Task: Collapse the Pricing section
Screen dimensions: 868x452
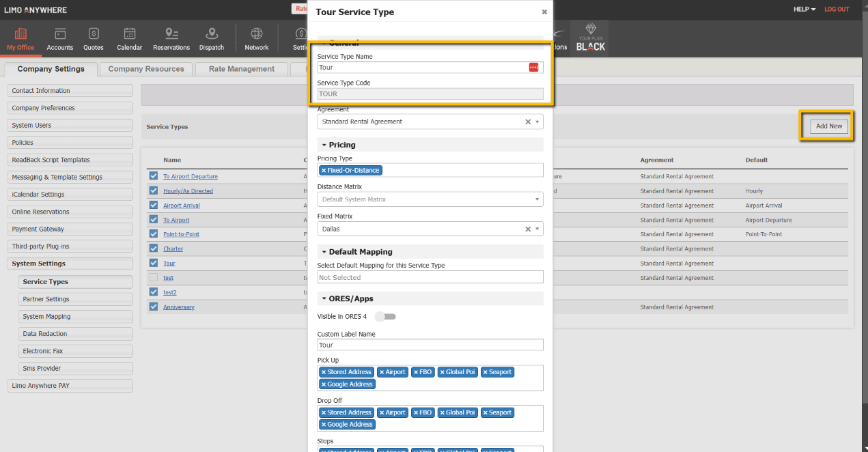Action: 324,145
